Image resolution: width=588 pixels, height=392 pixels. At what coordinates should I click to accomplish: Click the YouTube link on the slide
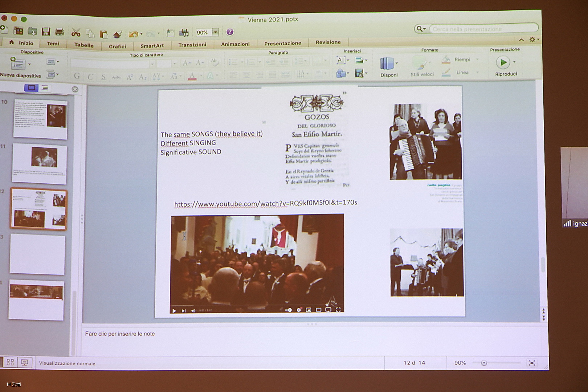265,203
